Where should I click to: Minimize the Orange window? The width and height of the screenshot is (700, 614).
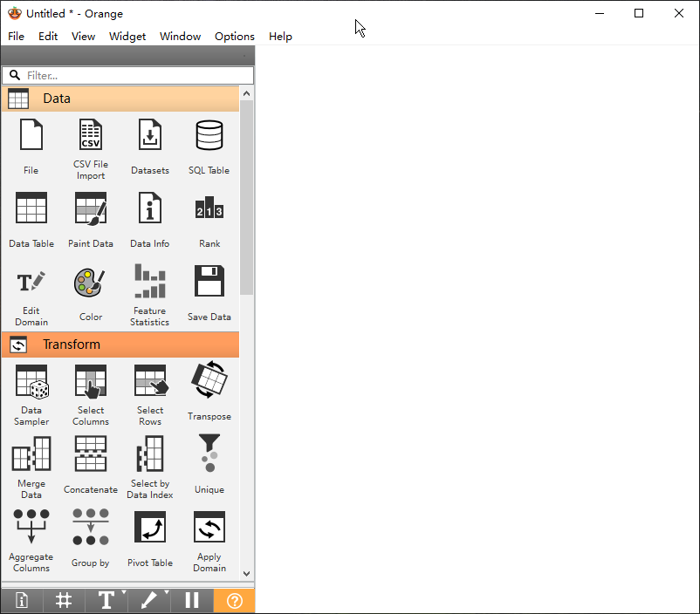click(x=600, y=13)
